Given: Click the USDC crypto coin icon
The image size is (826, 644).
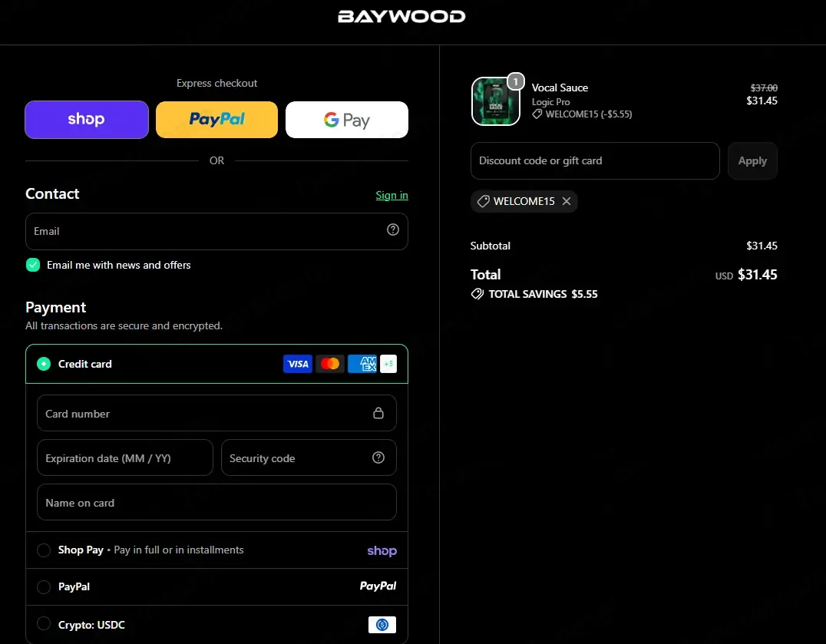Looking at the screenshot, I should [382, 625].
